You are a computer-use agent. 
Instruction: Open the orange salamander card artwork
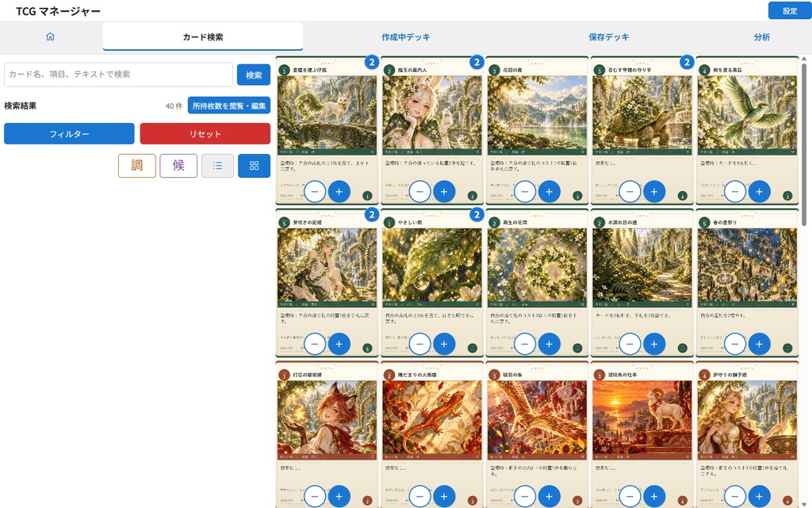pyautogui.click(x=432, y=418)
